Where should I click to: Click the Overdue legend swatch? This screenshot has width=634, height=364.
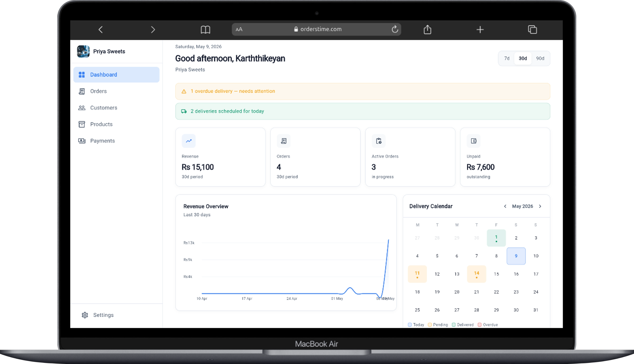(479, 325)
